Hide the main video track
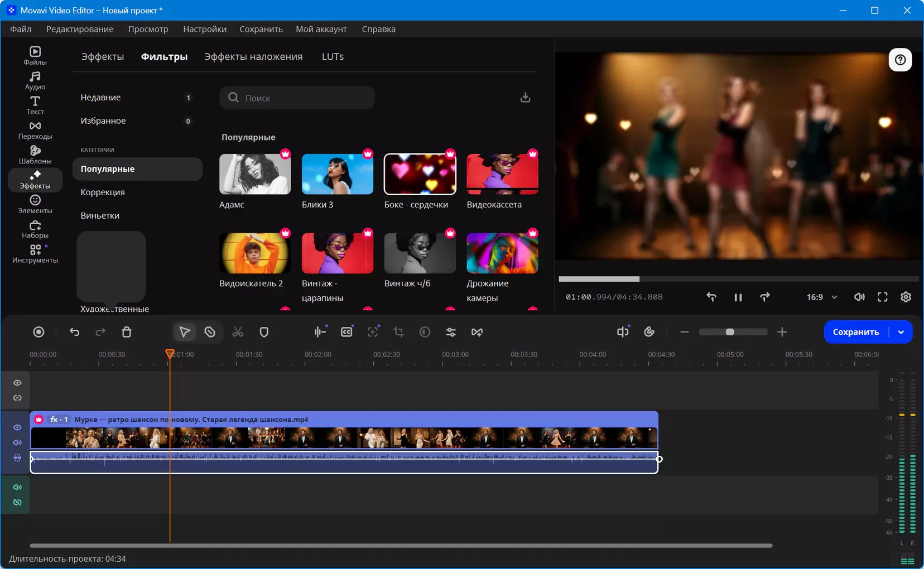The width and height of the screenshot is (924, 569). (x=17, y=427)
